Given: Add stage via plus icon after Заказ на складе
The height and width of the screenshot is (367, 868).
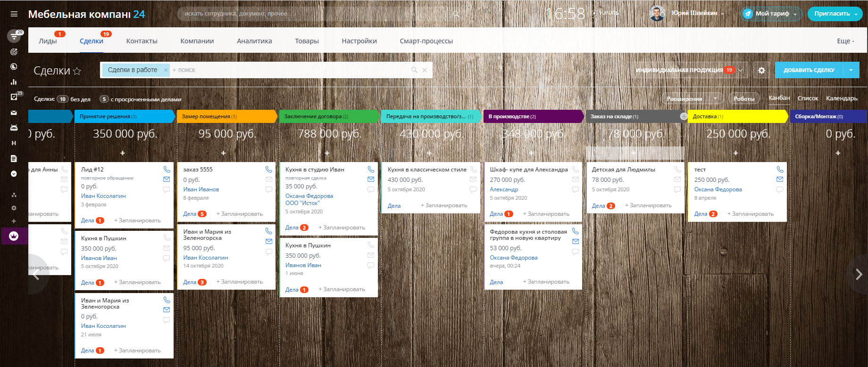Looking at the screenshot, I should tap(684, 116).
